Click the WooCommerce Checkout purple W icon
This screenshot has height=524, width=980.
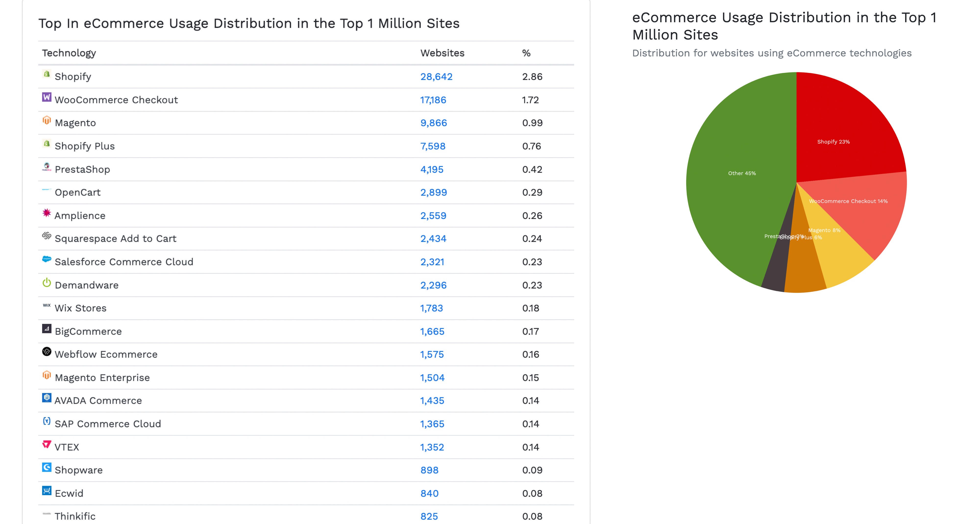click(x=46, y=97)
